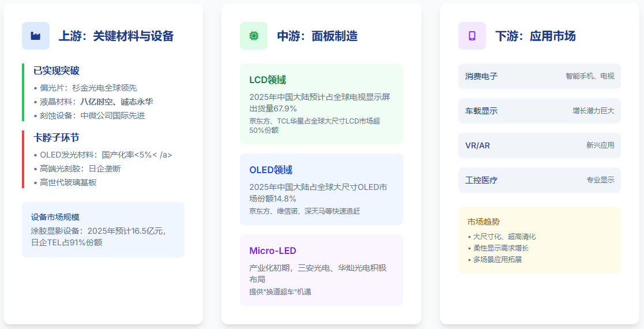Select the 工控医疗 row
Viewport: 644px width, 329px height.
pyautogui.click(x=539, y=180)
